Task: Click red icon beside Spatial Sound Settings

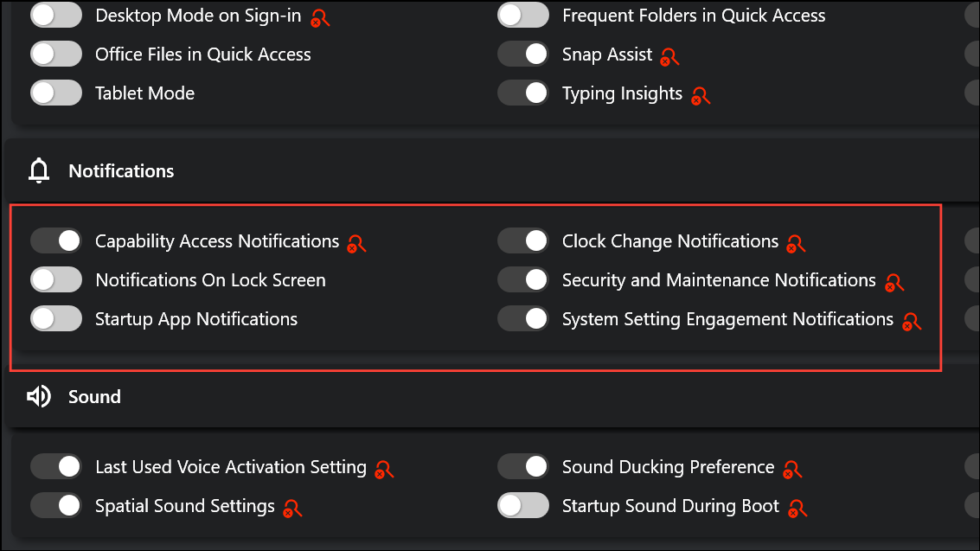Action: [x=292, y=509]
